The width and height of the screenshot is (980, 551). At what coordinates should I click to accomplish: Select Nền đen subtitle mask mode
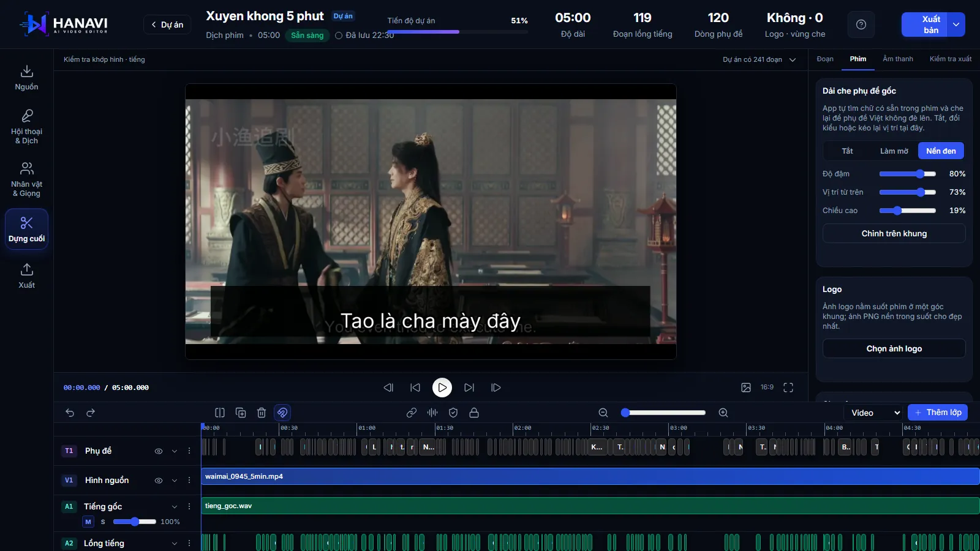[x=941, y=151]
